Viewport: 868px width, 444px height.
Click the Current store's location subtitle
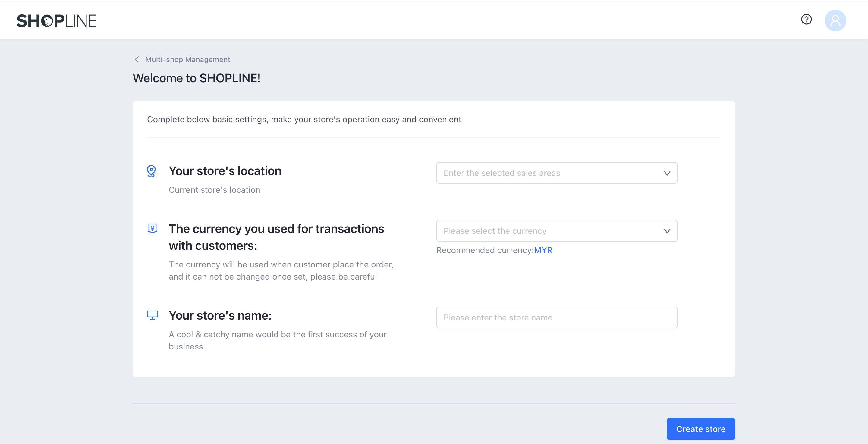click(214, 190)
